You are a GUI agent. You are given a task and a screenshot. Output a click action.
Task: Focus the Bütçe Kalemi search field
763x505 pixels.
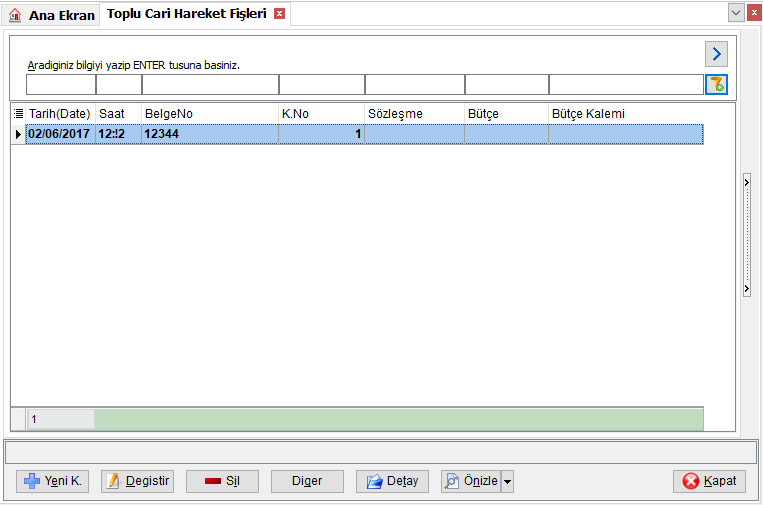[x=626, y=85]
